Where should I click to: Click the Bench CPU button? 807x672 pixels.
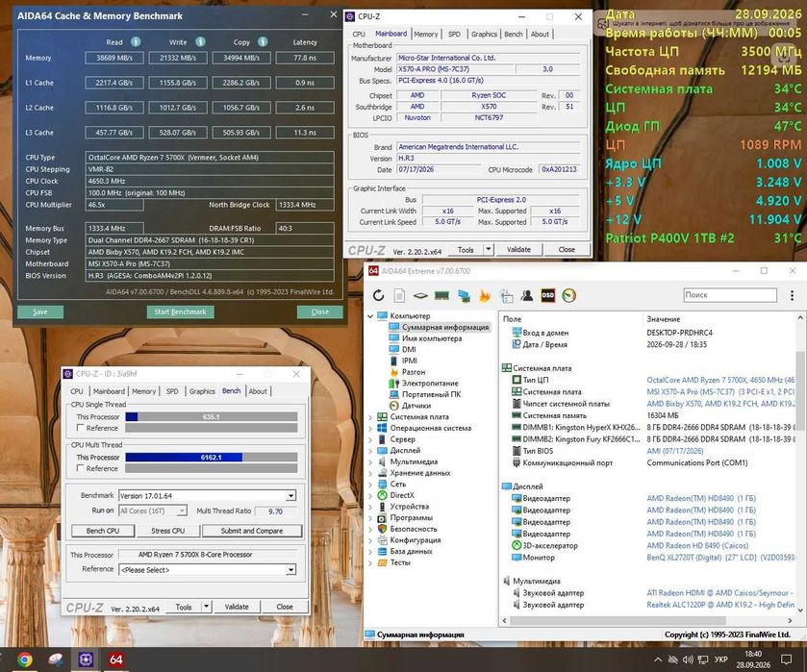click(102, 531)
